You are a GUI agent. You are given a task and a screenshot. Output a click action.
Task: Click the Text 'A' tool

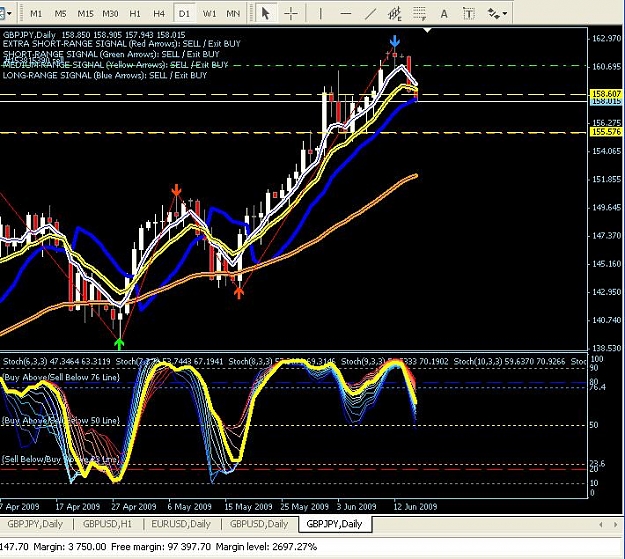point(444,14)
